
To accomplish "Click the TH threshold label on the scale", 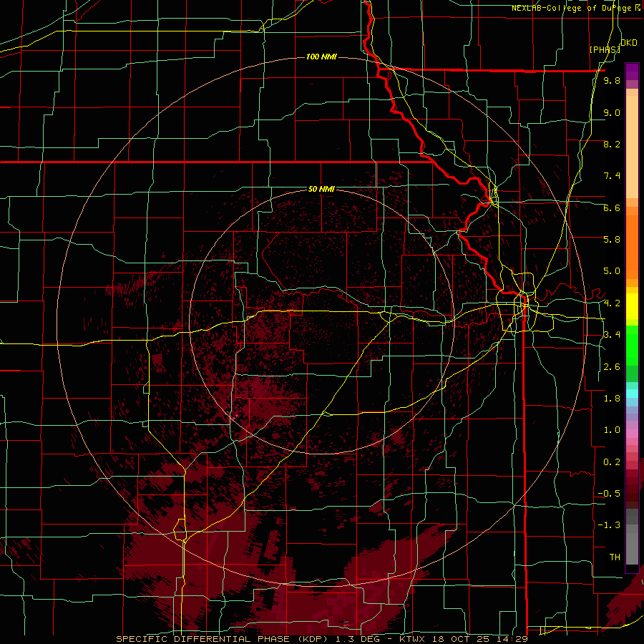I will 615,557.
